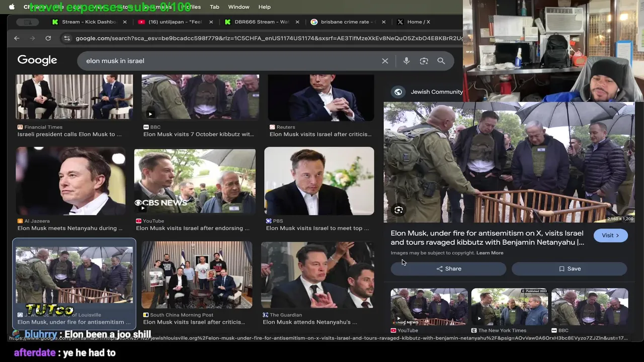
Task: Open 'Elon Musk visits 7 October kibbutz' link
Action: pyautogui.click(x=199, y=134)
